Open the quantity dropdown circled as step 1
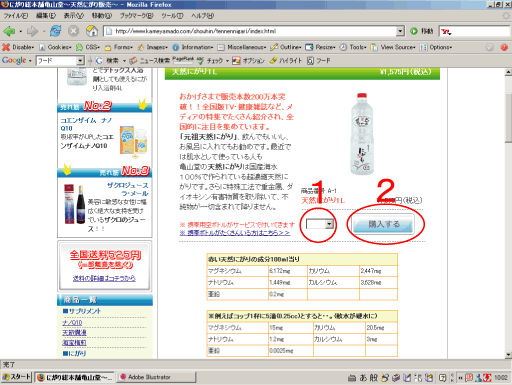 [x=320, y=224]
